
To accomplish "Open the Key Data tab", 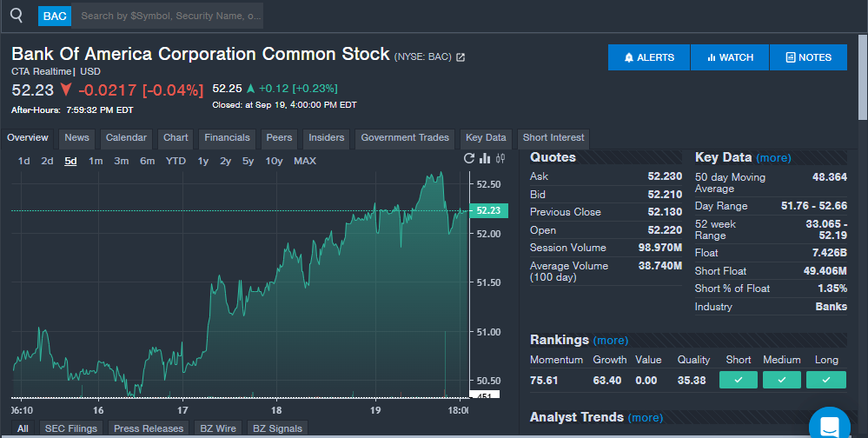I will (x=486, y=138).
